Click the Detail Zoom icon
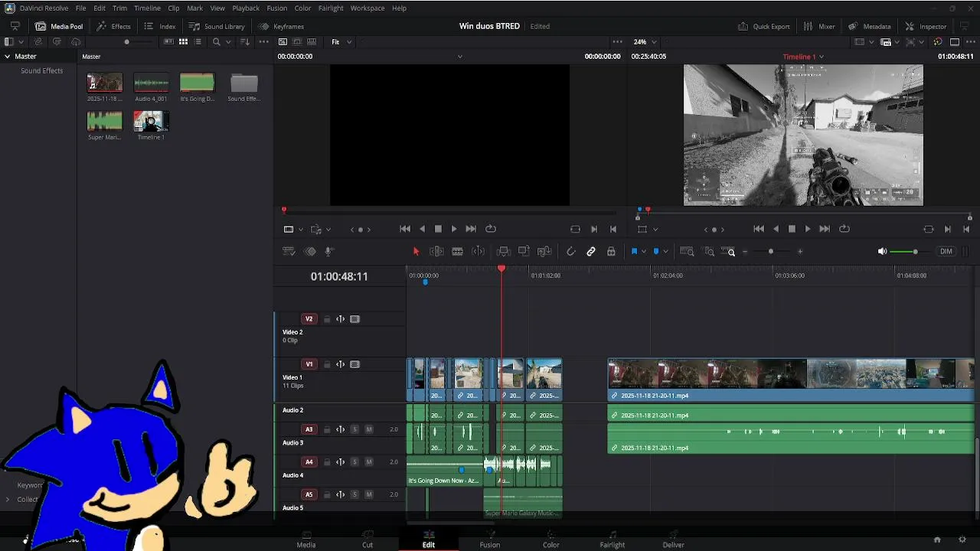Image resolution: width=980 pixels, height=551 pixels. (709, 252)
